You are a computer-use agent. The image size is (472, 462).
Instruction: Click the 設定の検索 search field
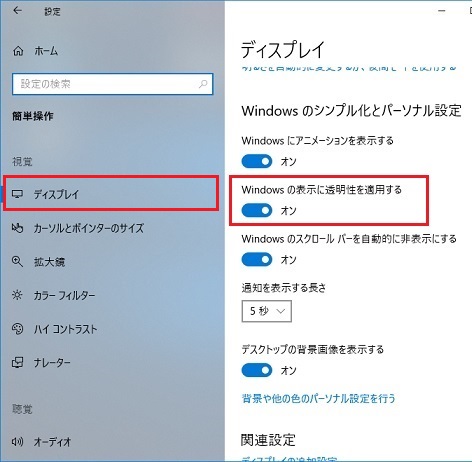point(113,84)
